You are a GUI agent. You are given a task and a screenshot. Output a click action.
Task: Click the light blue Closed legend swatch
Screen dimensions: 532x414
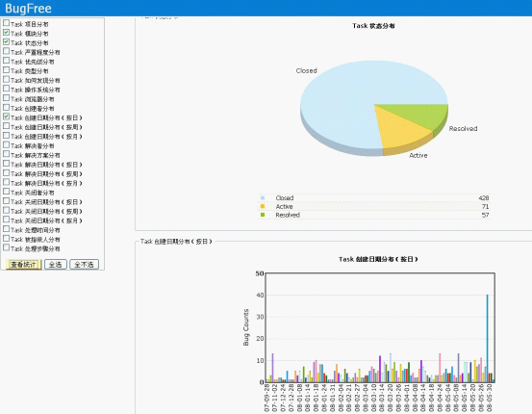tap(263, 197)
